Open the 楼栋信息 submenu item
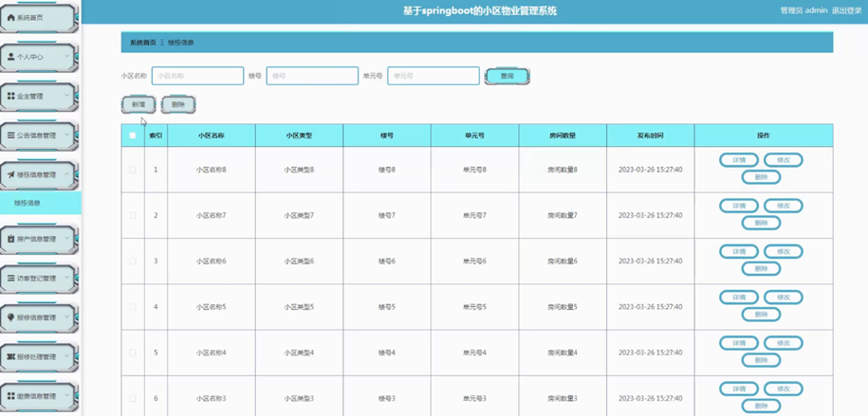Viewport: 868px width, 416px height. click(x=41, y=203)
